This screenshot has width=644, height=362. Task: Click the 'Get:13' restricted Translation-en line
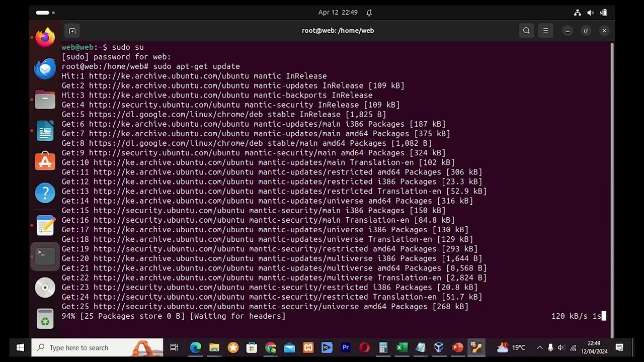[274, 191]
